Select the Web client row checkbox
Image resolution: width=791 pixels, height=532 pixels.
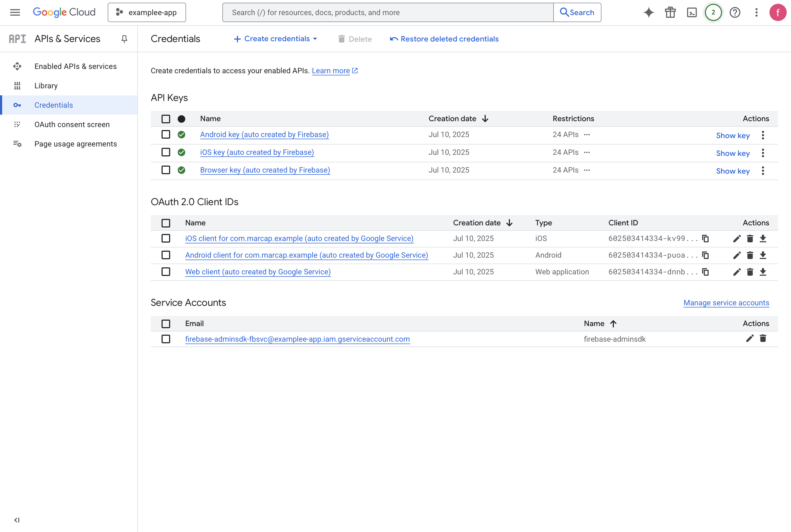click(166, 272)
